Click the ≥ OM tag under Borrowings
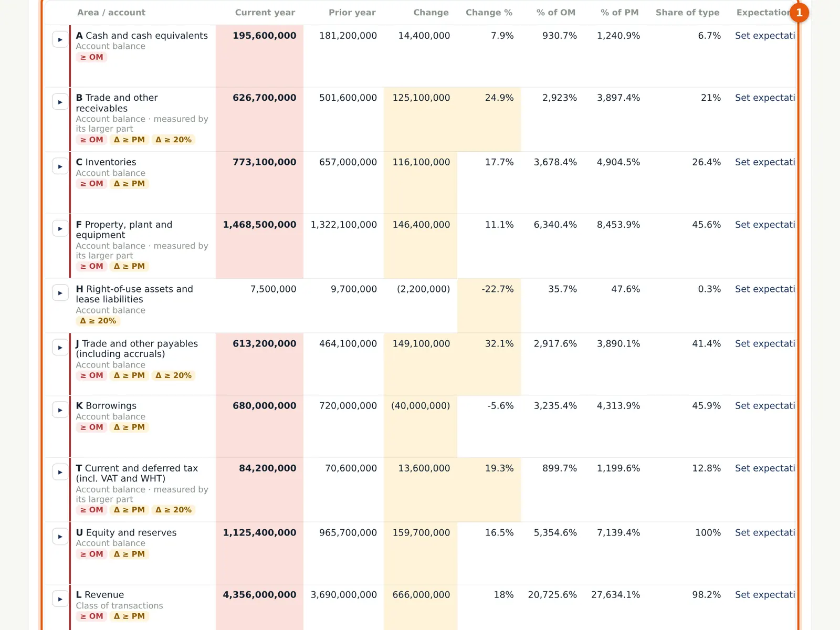840x630 pixels. click(x=92, y=427)
